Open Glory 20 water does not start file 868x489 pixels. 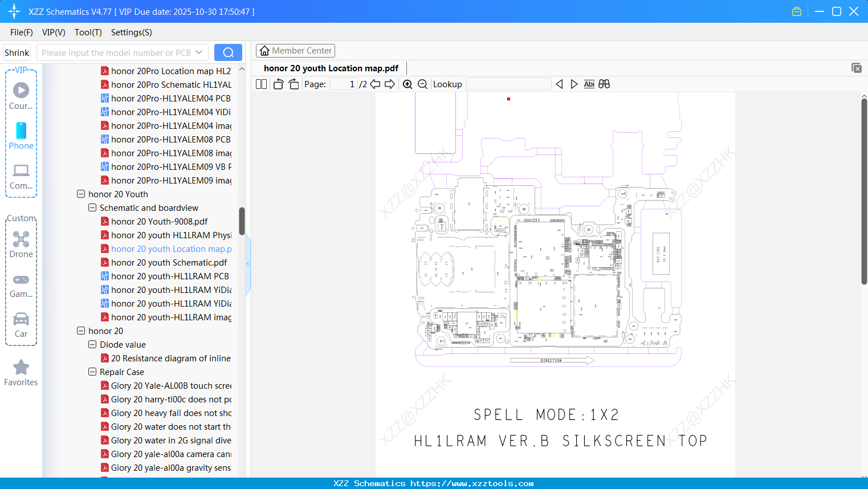tap(171, 427)
